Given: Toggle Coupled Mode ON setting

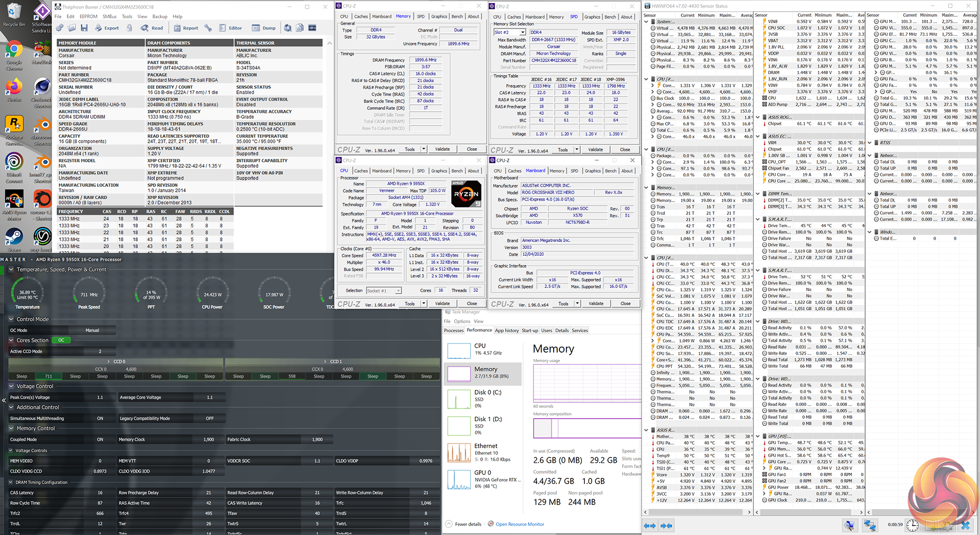Looking at the screenshot, I should click(100, 440).
